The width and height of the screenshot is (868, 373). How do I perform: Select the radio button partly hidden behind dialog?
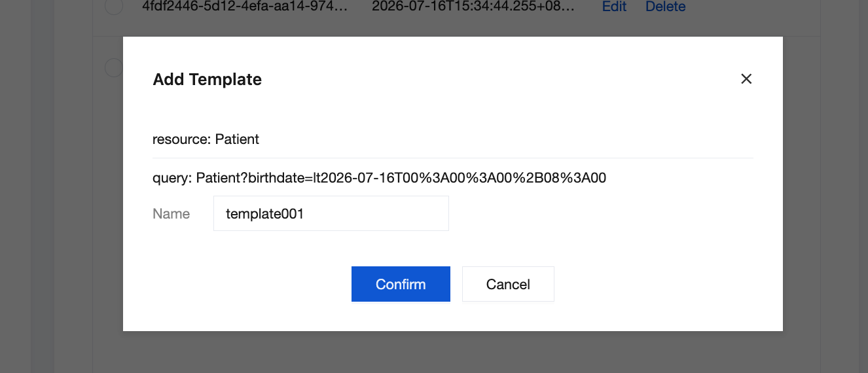(x=114, y=67)
